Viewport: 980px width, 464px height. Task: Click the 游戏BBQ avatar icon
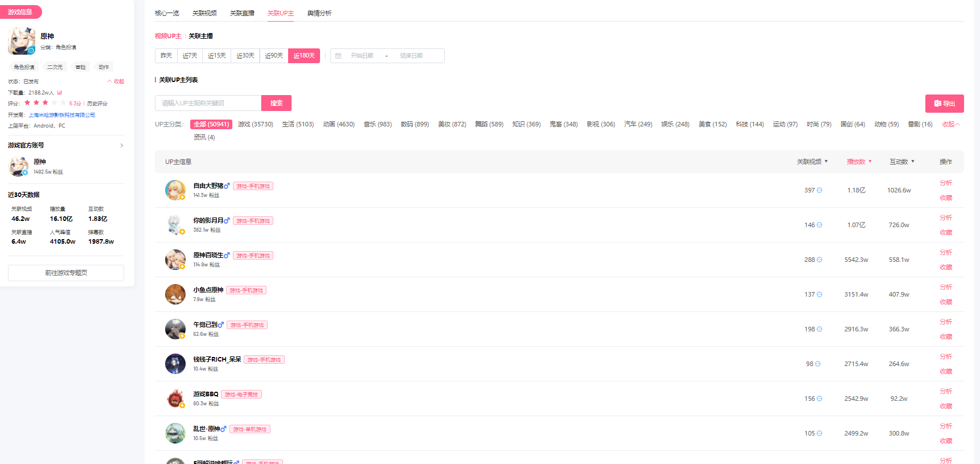click(x=175, y=399)
